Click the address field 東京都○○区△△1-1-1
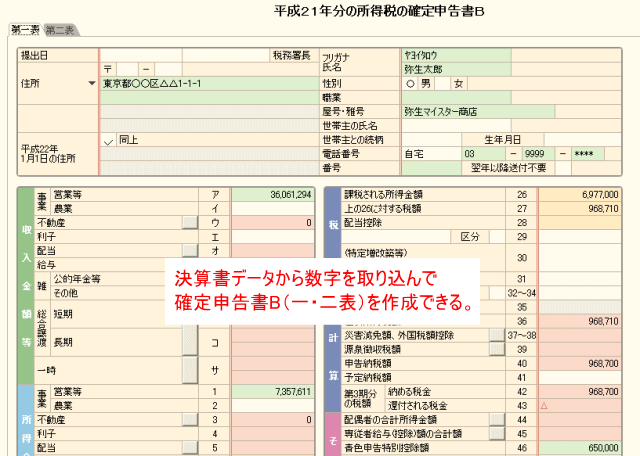 coord(209,83)
